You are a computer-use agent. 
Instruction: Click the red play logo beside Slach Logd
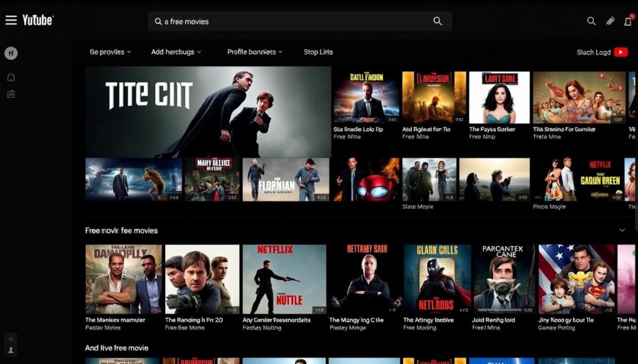pos(621,52)
